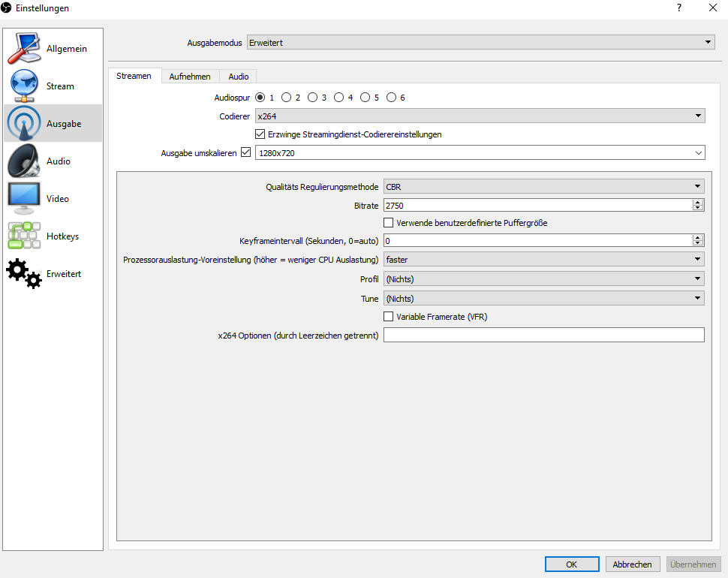Click the x264 Optionen text field
The image size is (728, 578).
tap(543, 335)
